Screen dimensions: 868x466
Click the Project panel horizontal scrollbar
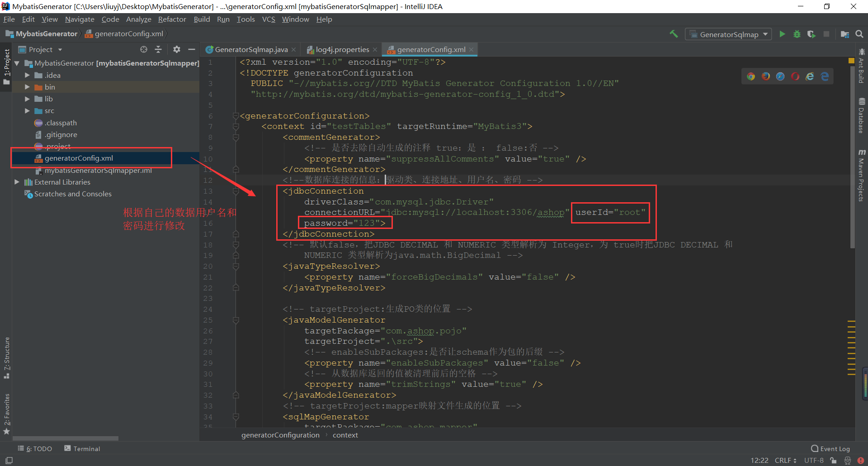66,438
